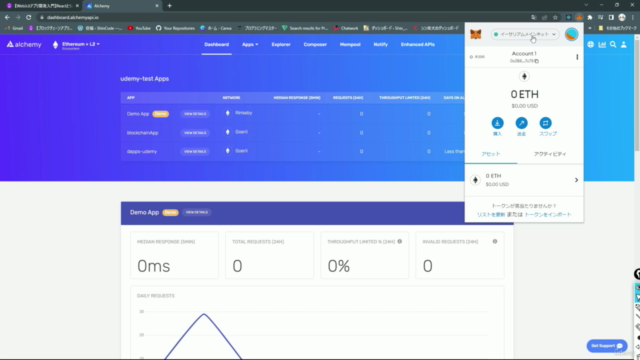Screen dimensions: 640x360
Task: Switch to the MetaMask Assets tab
Action: tap(491, 154)
